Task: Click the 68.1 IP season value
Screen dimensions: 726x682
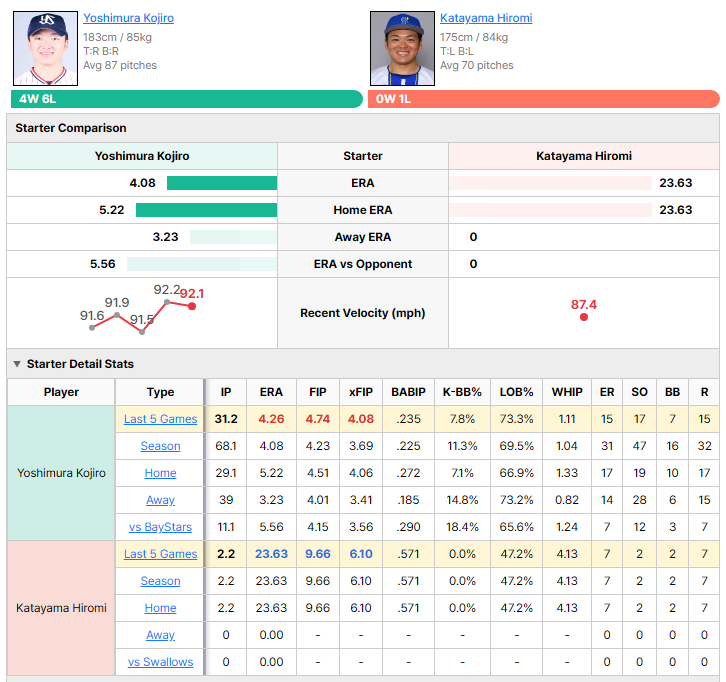Action: click(x=225, y=446)
